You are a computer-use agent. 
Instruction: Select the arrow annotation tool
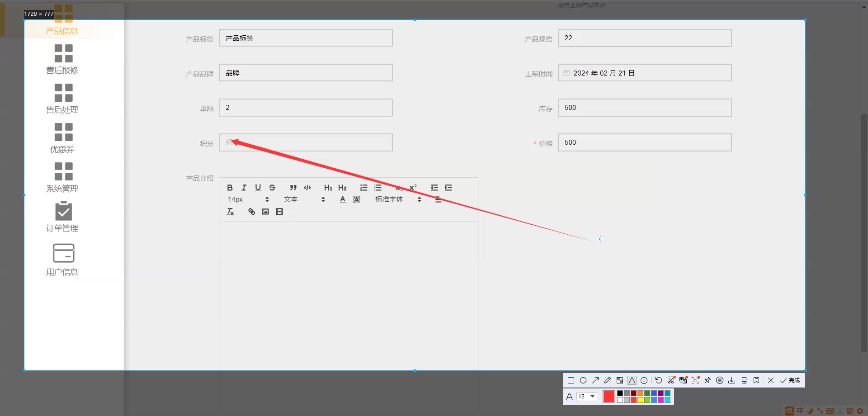click(595, 380)
